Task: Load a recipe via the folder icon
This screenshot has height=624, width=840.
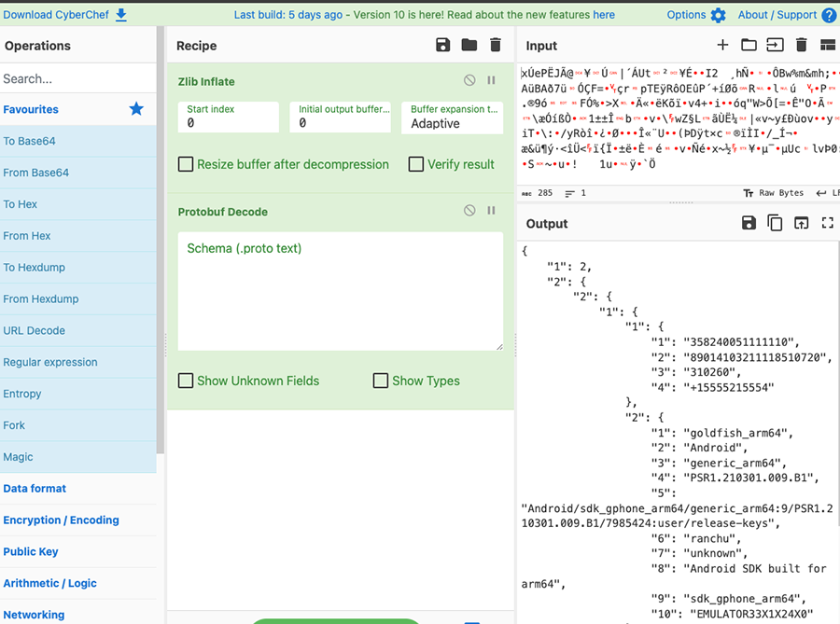Action: click(x=469, y=46)
